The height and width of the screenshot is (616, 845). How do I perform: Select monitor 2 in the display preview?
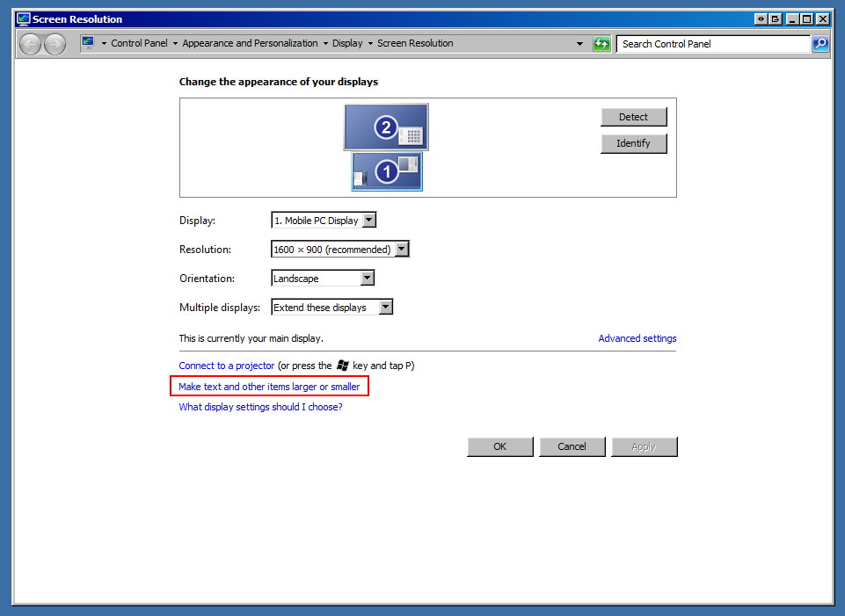point(385,127)
